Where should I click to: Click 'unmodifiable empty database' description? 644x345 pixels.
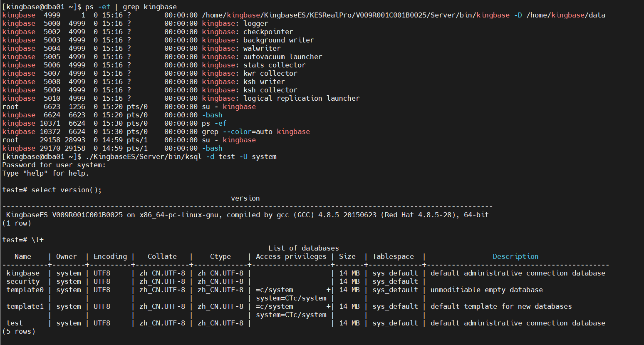487,290
